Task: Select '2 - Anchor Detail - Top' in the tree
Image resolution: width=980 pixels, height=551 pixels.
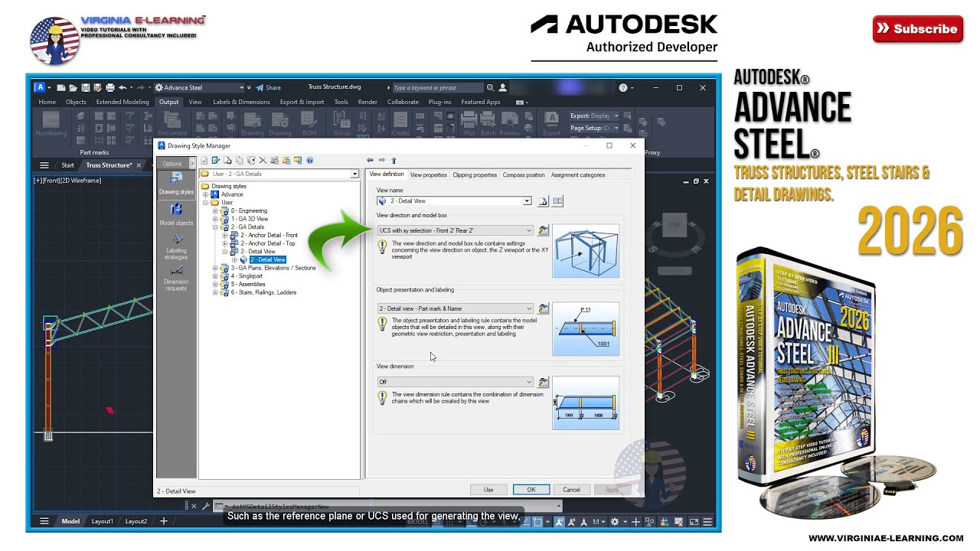Action: pos(268,243)
